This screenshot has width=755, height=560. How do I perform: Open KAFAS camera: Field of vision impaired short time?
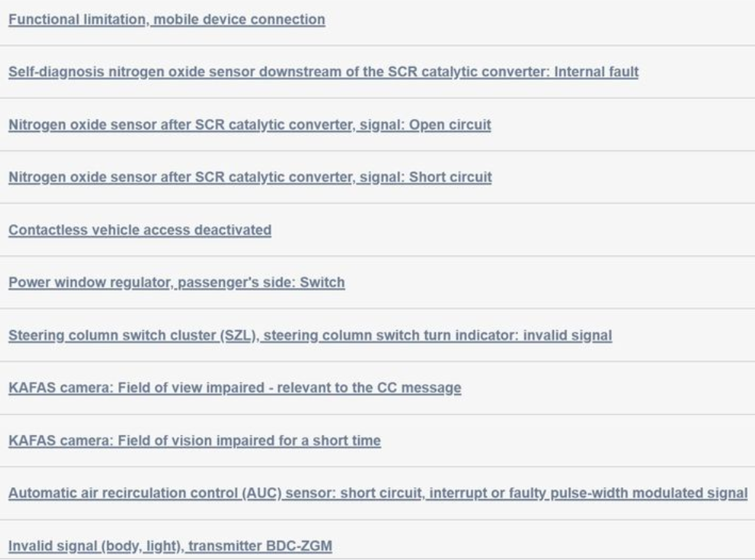coord(195,441)
